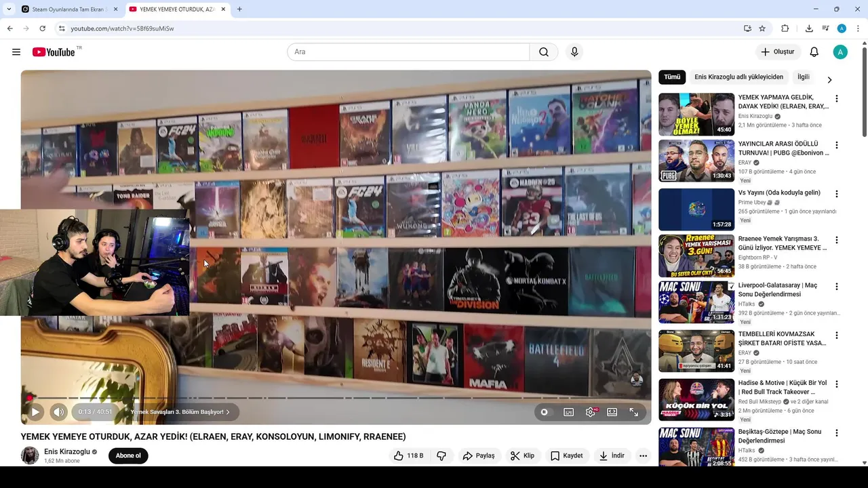Click the search magnifier button
Screen dimensions: 868x488
pyautogui.click(x=544, y=52)
